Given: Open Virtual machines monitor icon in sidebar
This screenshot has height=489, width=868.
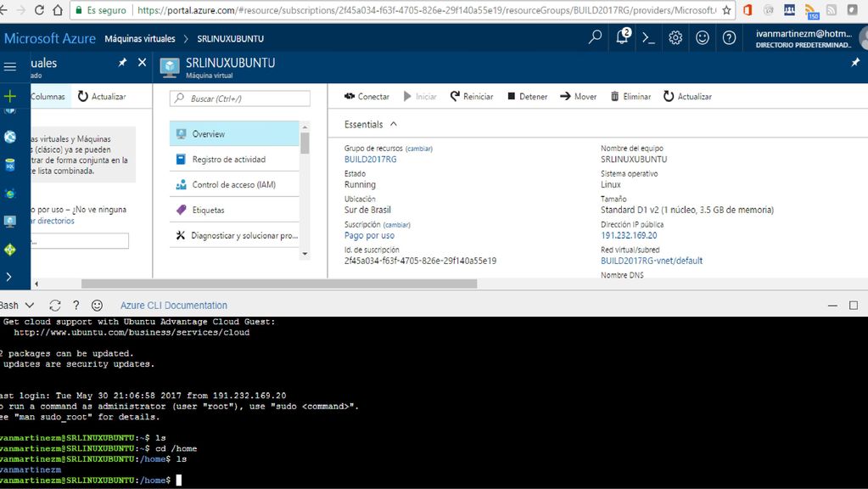Looking at the screenshot, I should (x=10, y=222).
